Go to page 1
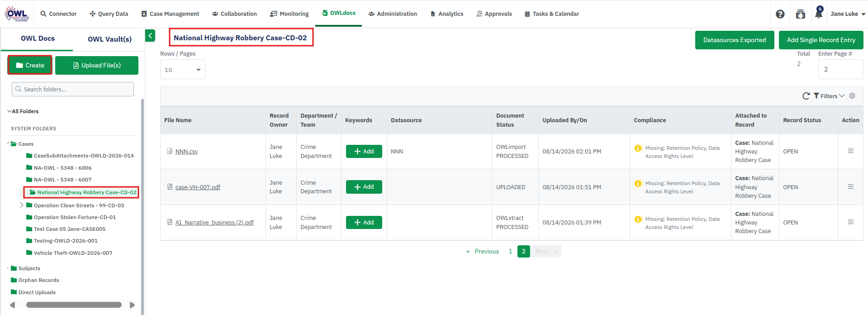 [510, 251]
